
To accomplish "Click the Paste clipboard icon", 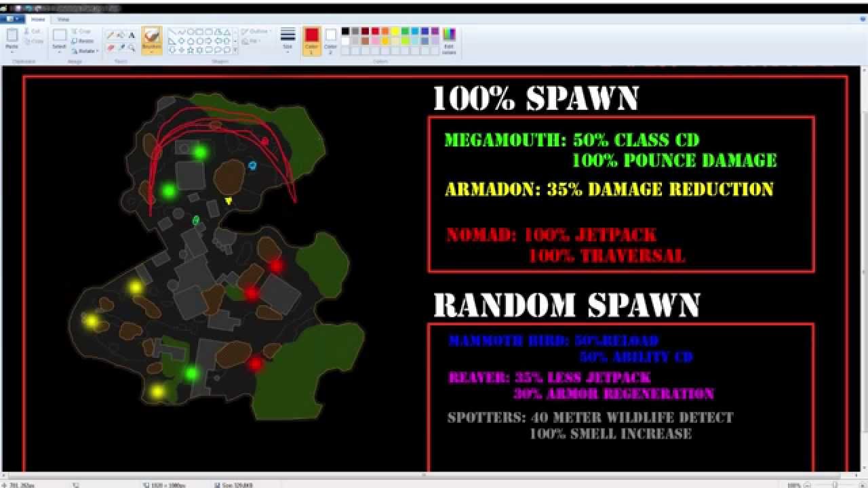I will point(12,35).
